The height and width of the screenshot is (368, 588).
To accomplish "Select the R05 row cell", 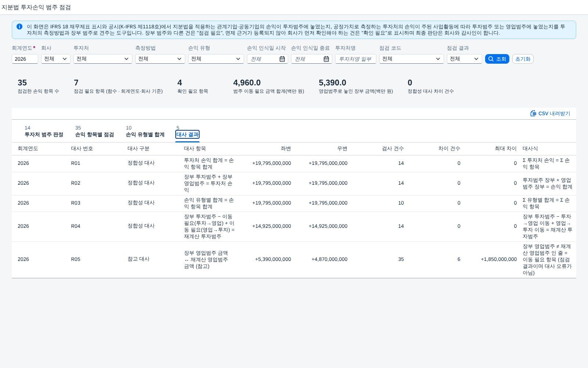I will click(x=76, y=259).
